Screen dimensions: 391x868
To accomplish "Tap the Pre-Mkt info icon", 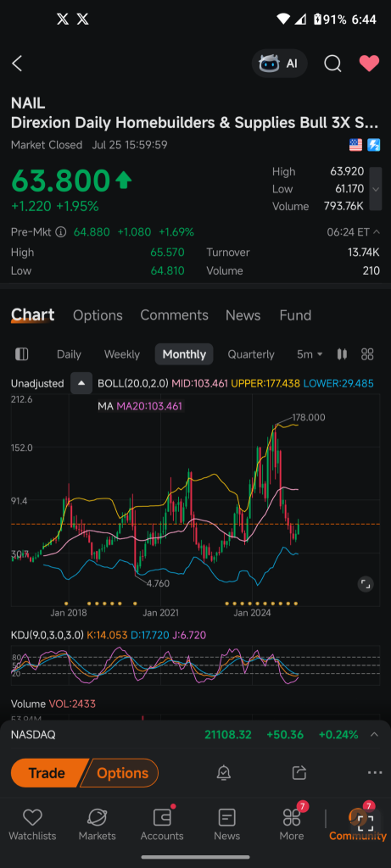I will coord(61,232).
